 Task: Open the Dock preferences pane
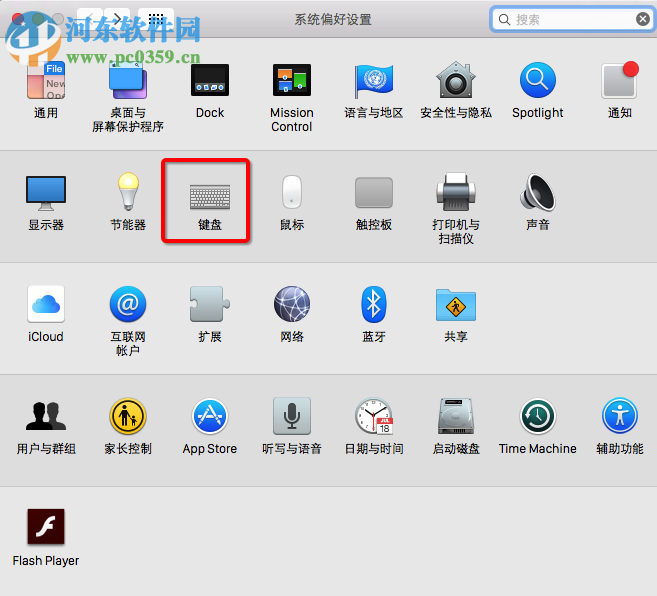(210, 80)
